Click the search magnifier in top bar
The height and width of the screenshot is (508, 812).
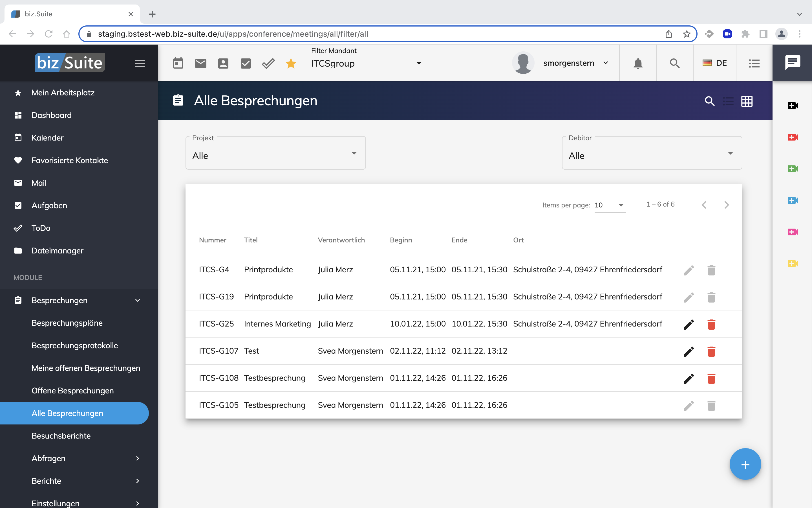(675, 63)
